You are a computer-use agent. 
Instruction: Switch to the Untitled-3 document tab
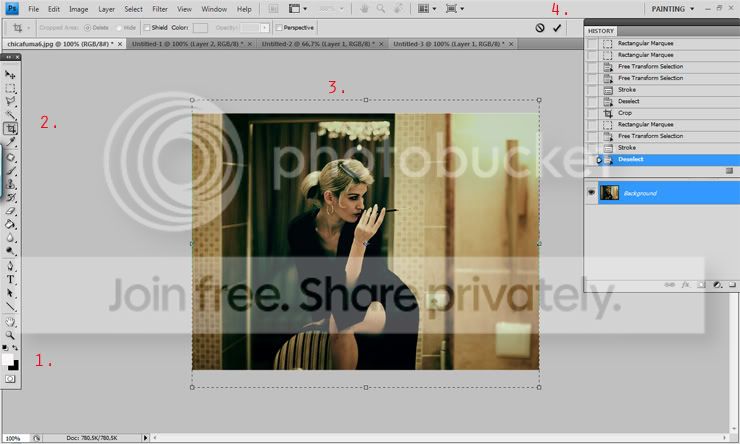pyautogui.click(x=446, y=44)
